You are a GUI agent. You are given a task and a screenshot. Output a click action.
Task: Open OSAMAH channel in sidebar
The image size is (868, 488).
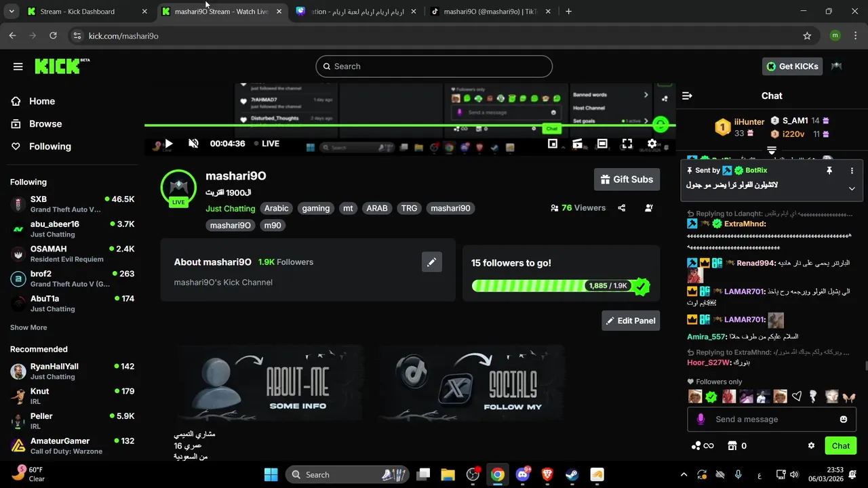pyautogui.click(x=73, y=254)
